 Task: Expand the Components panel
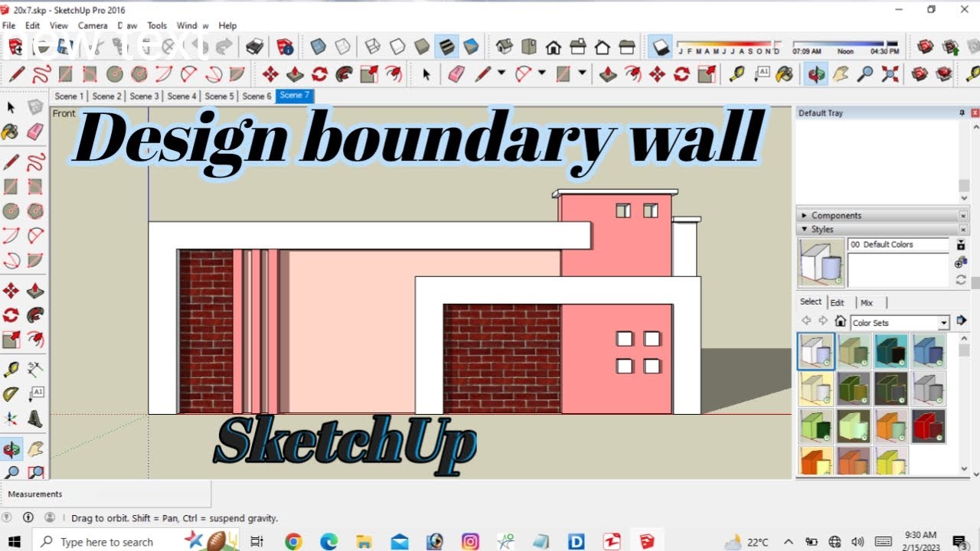tap(803, 216)
